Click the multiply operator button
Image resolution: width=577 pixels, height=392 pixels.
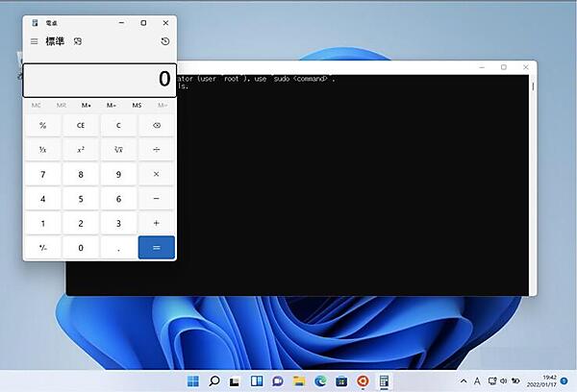pyautogui.click(x=157, y=174)
